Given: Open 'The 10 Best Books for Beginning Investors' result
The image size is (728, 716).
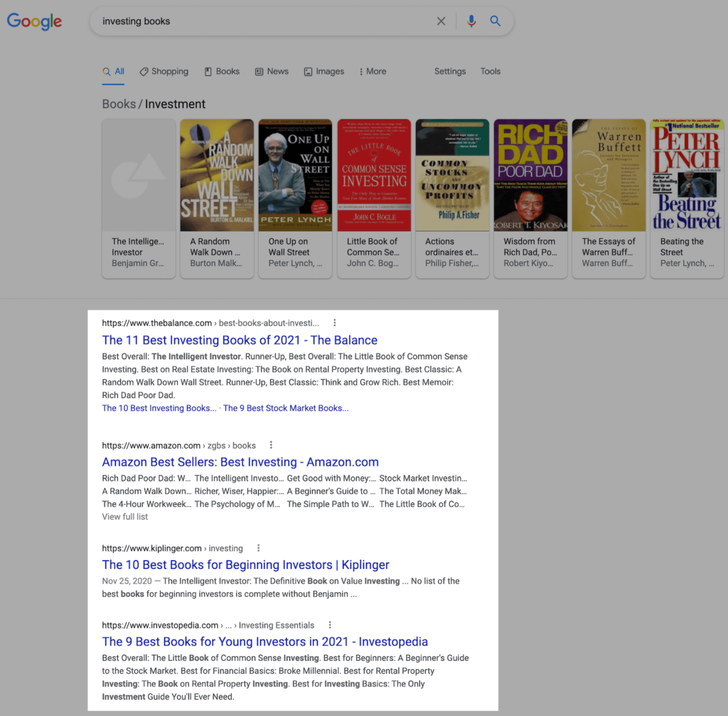Looking at the screenshot, I should [245, 565].
